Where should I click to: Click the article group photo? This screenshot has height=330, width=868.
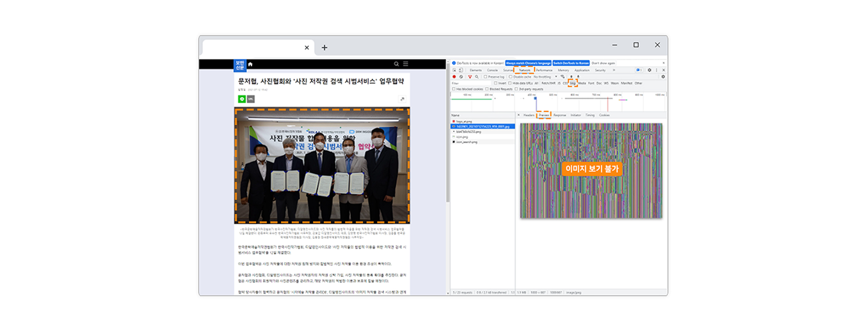pos(323,166)
